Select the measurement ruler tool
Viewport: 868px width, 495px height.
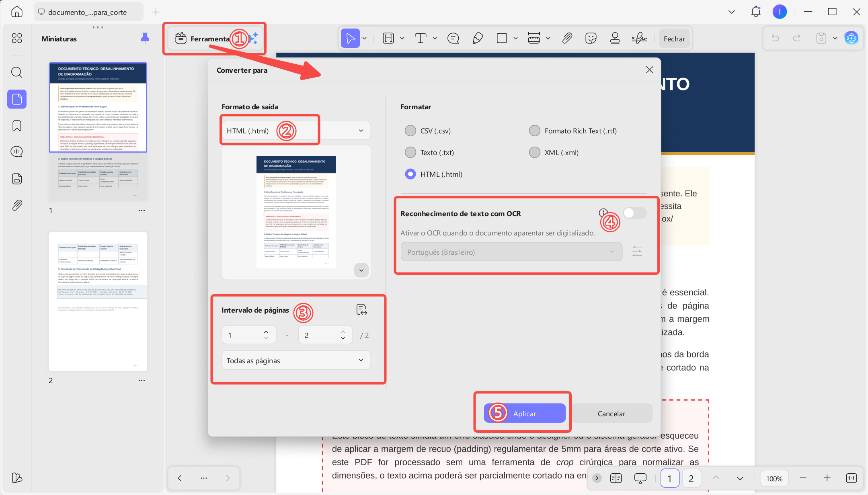(534, 39)
